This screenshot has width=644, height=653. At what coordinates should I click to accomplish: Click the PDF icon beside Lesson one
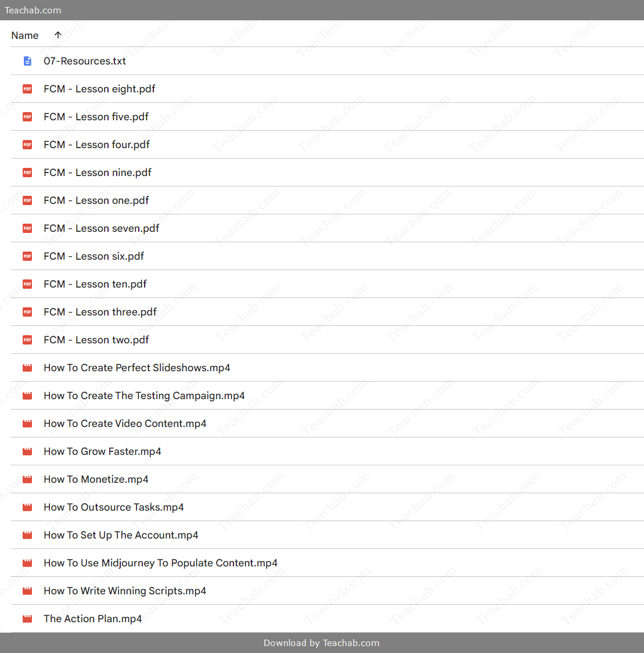[x=27, y=201]
